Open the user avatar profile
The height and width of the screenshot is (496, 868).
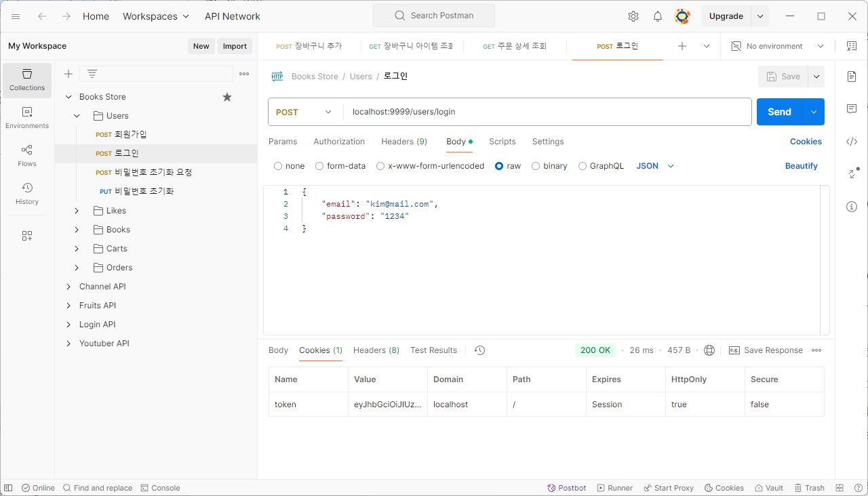pos(682,16)
